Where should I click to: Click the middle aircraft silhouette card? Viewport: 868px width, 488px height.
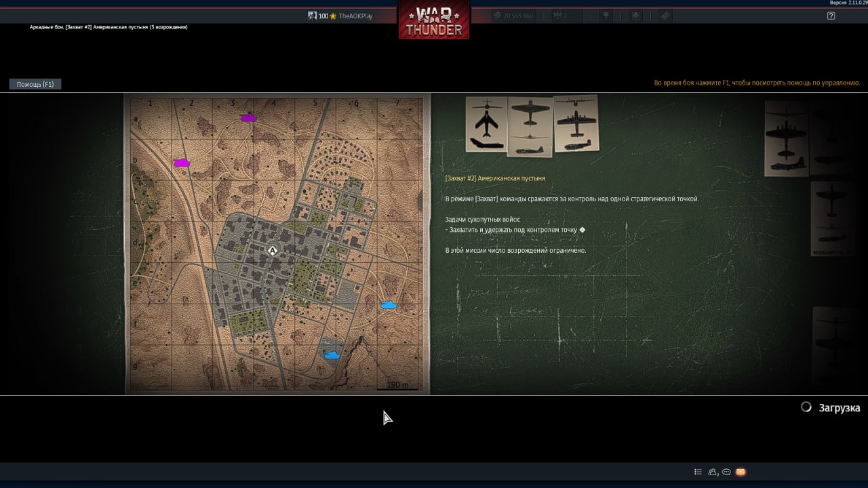click(x=530, y=127)
